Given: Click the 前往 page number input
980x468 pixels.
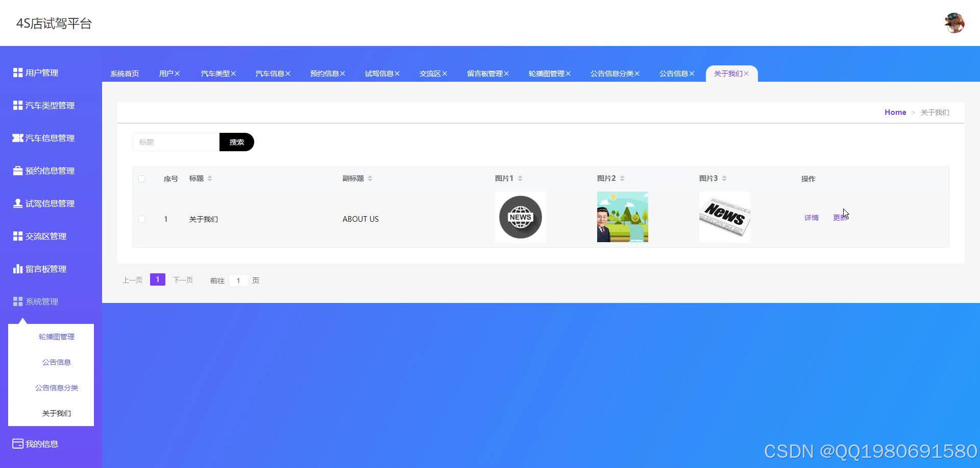Looking at the screenshot, I should pyautogui.click(x=238, y=280).
